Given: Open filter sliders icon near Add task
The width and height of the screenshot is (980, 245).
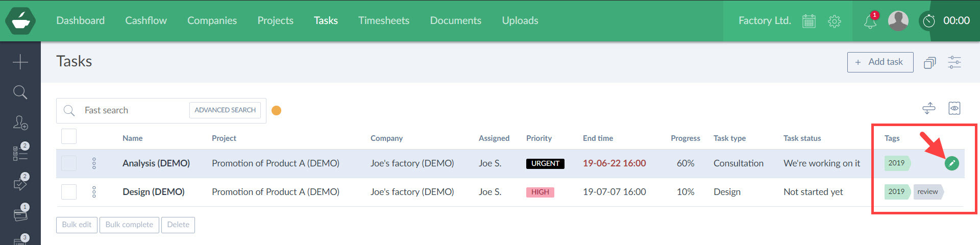Looking at the screenshot, I should click(954, 62).
